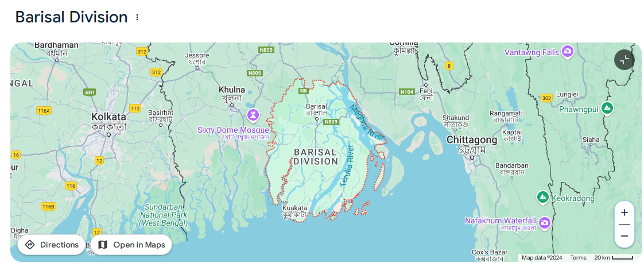Click the BARISAL DIVISION region label

point(316,157)
